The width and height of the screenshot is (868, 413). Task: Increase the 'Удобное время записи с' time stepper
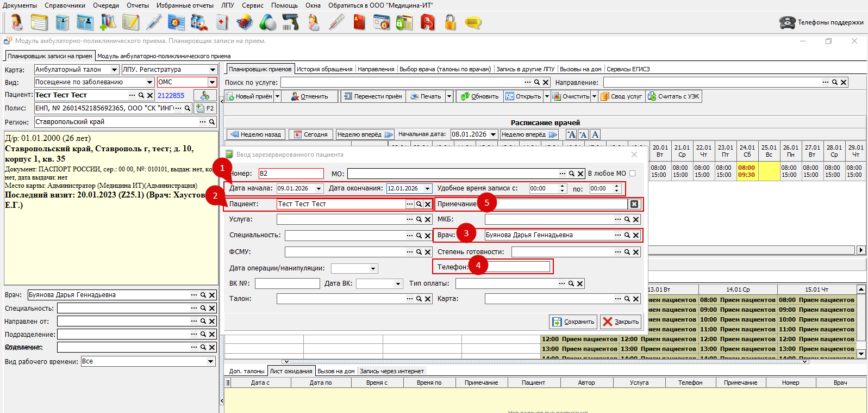[x=562, y=186]
